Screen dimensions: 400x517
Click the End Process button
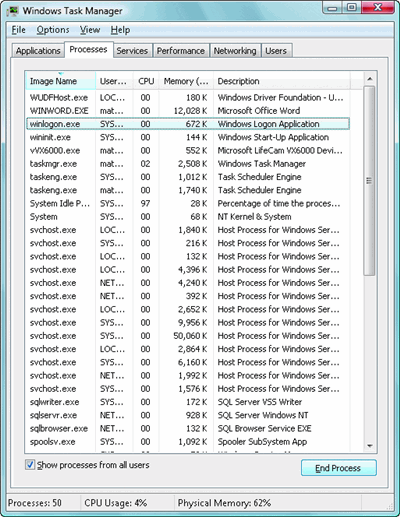pos(338,468)
